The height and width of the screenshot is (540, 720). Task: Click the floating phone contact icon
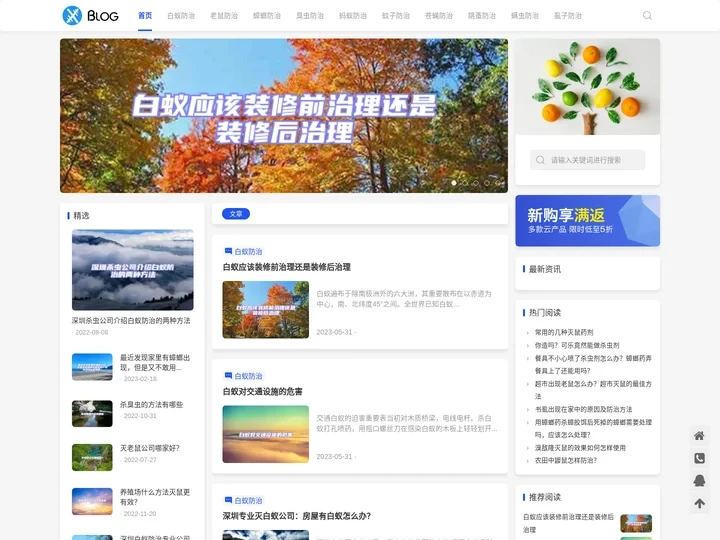(699, 458)
